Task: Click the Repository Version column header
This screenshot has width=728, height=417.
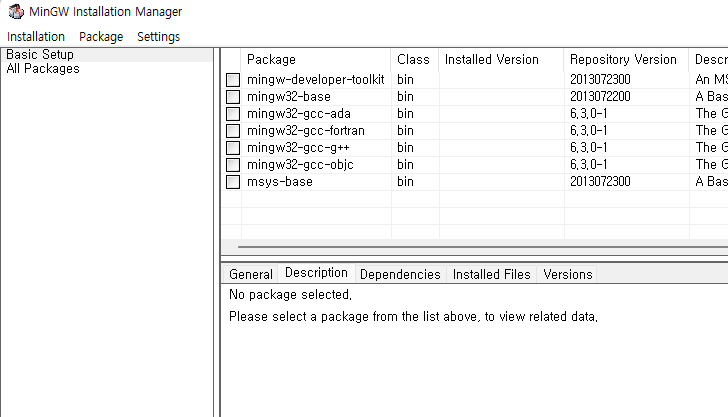Action: point(627,59)
